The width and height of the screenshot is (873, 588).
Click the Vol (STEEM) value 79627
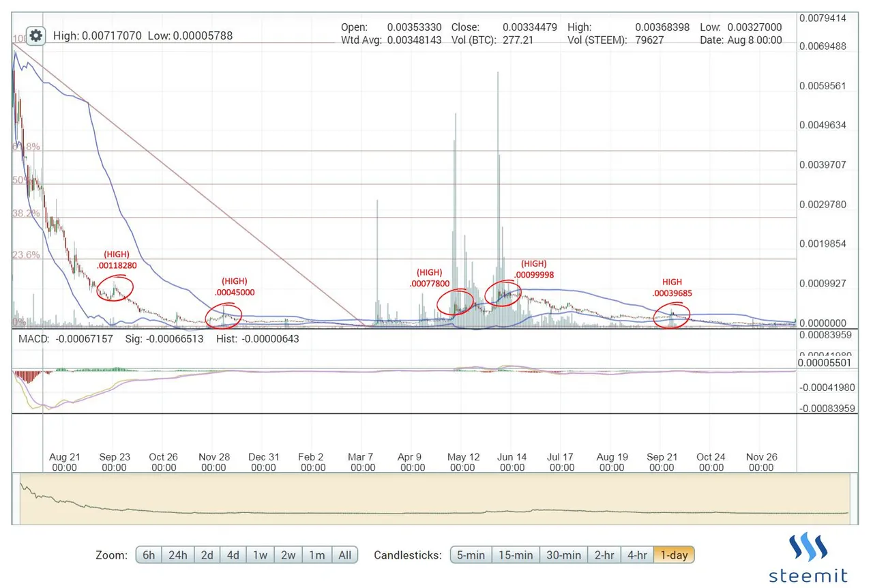click(649, 40)
